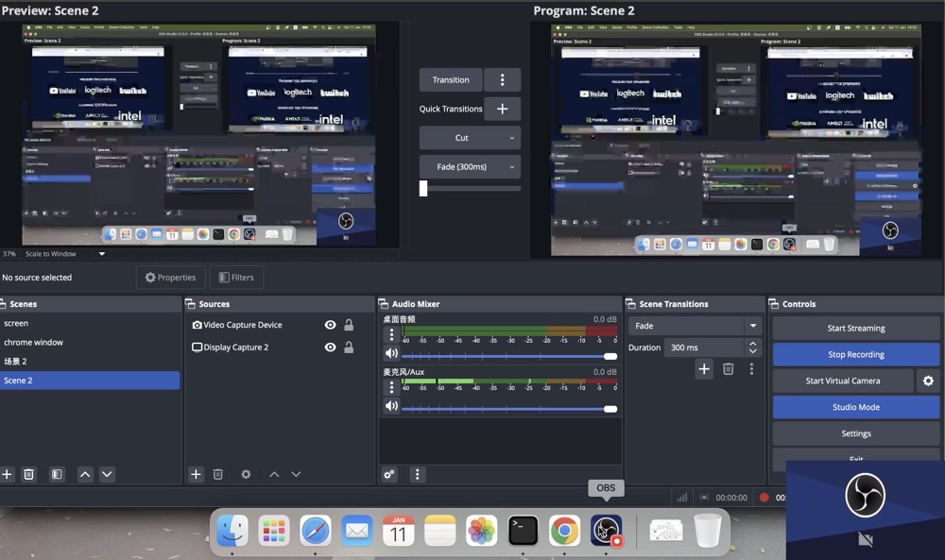This screenshot has height=560, width=945.
Task: Select Video Capture Device source row
Action: point(279,325)
